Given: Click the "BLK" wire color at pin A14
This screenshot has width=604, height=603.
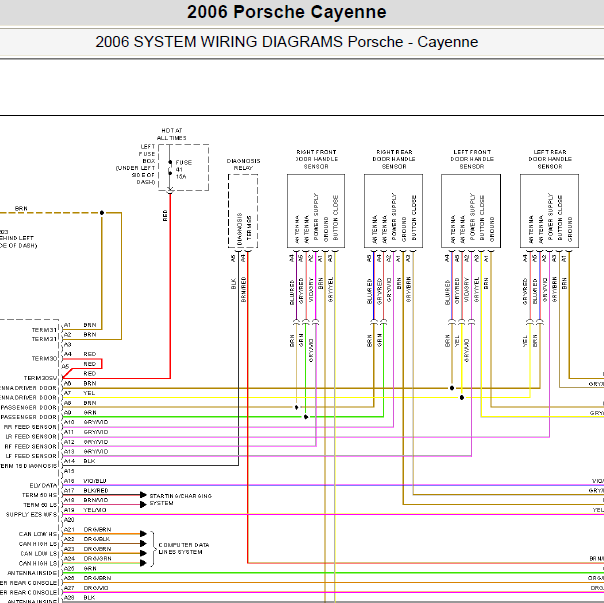Looking at the screenshot, I should click(x=89, y=461).
